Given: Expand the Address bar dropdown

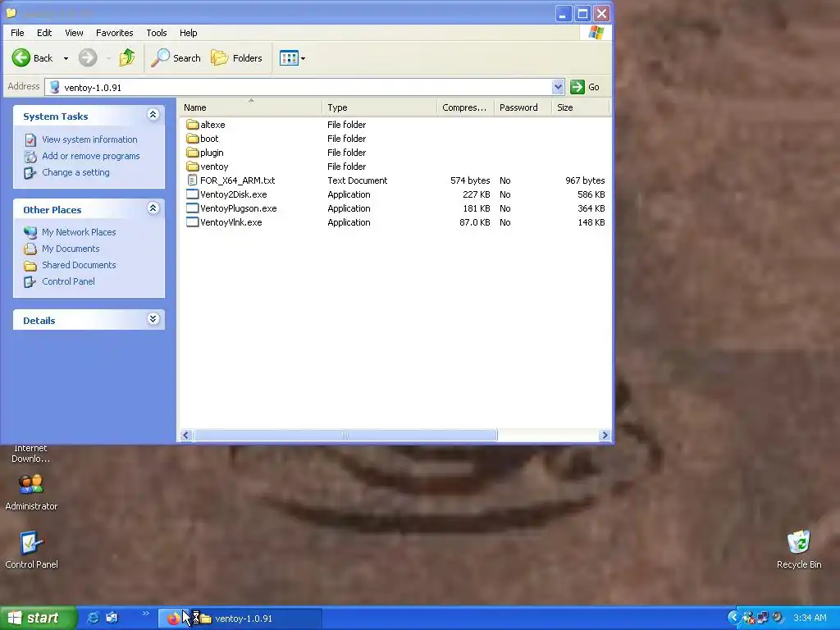Looking at the screenshot, I should click(x=558, y=87).
